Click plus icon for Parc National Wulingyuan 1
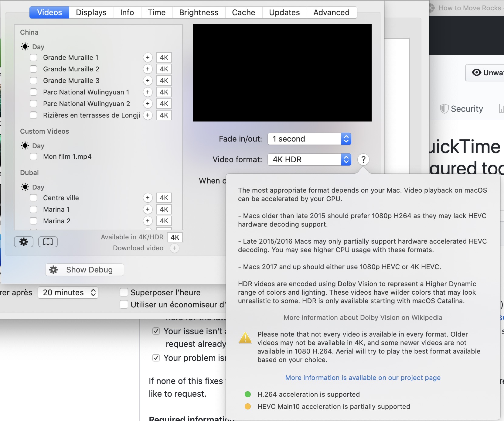504x421 pixels. [x=148, y=92]
